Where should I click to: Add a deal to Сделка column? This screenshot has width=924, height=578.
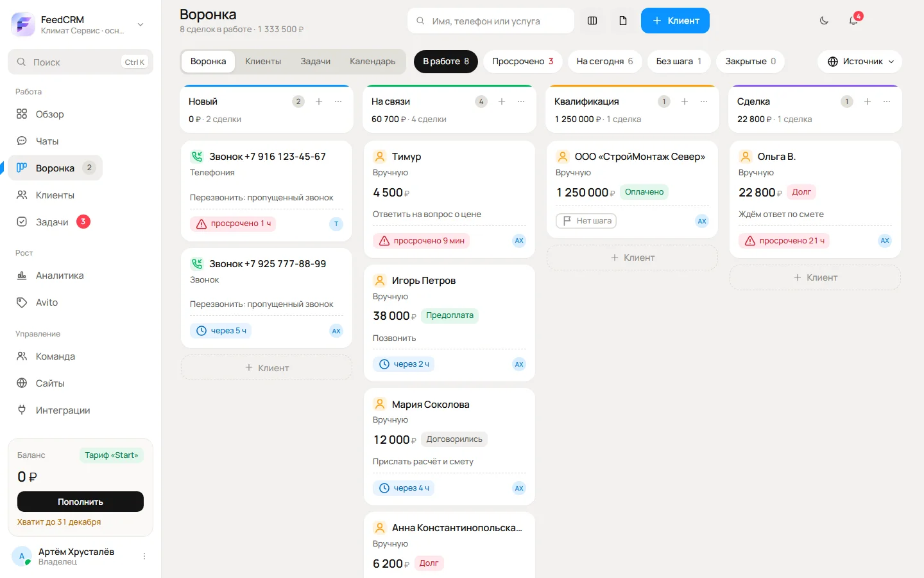[x=868, y=101]
